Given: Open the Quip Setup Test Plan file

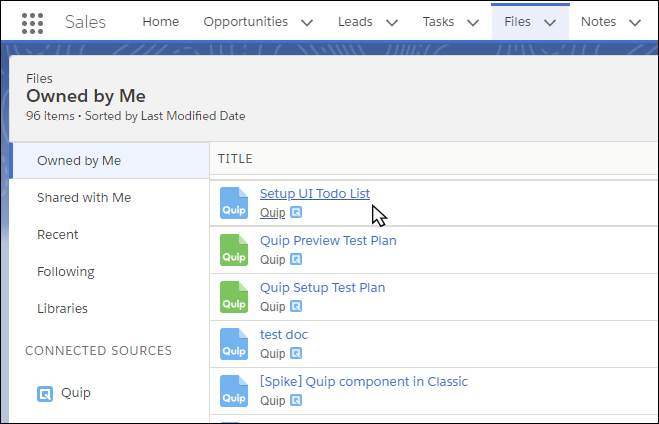Looking at the screenshot, I should tap(322, 288).
